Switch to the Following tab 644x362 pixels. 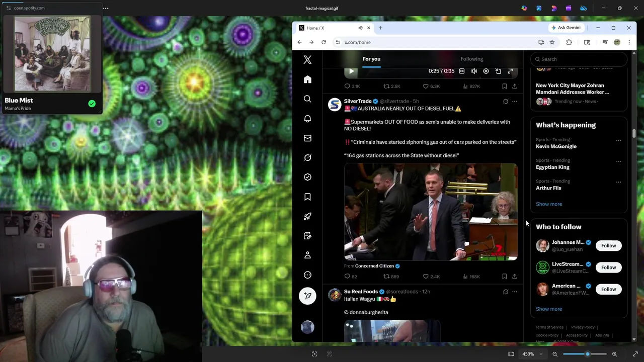(x=471, y=59)
